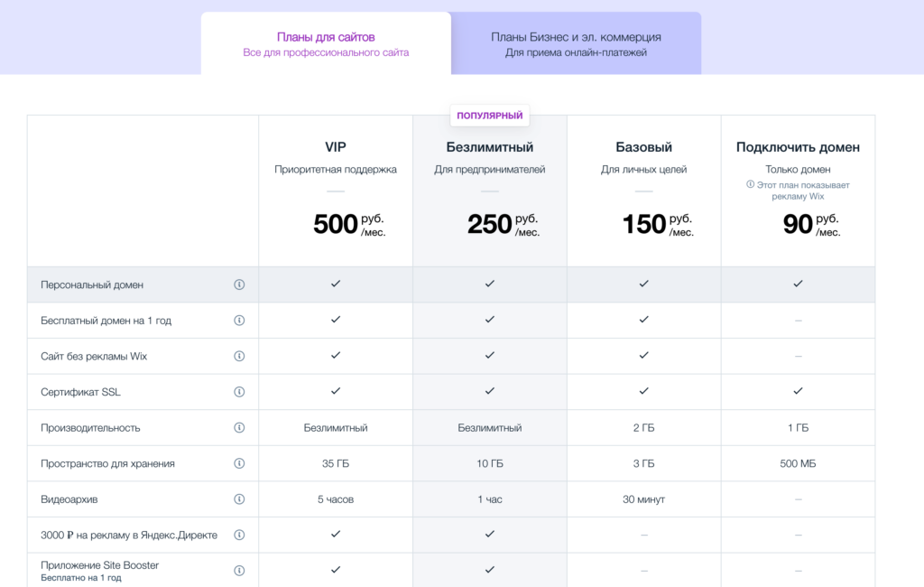
Task: Select the VIP plan heading
Action: (336, 147)
